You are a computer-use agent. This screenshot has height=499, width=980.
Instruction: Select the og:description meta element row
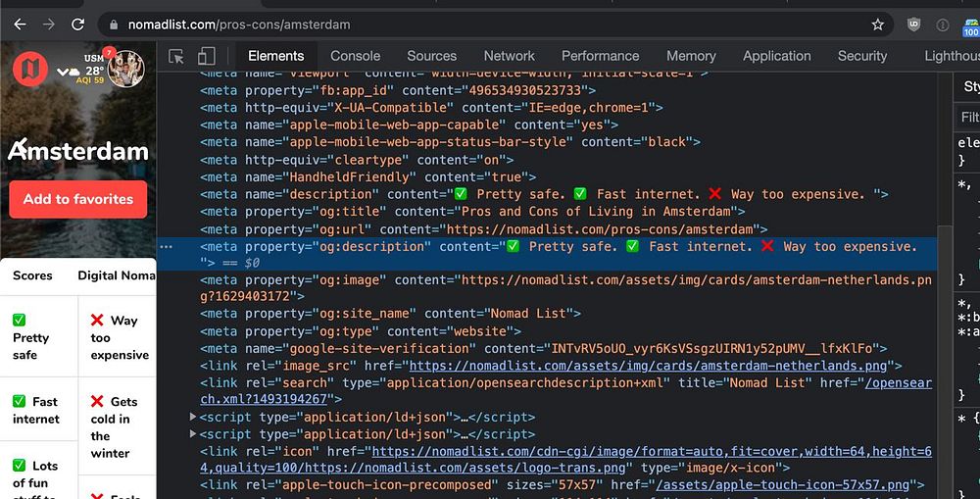coord(547,254)
